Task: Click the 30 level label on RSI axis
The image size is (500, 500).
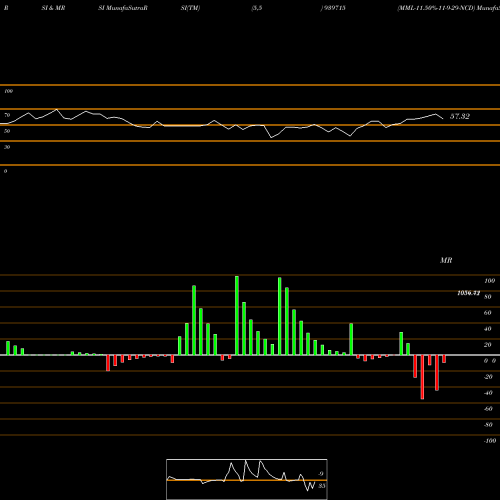Action: coord(7,147)
